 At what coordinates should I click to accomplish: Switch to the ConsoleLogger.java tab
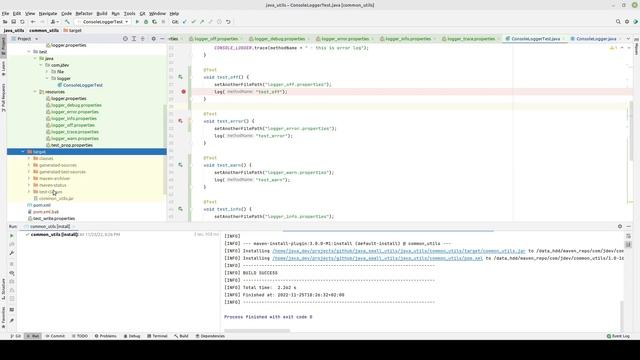tap(596, 39)
